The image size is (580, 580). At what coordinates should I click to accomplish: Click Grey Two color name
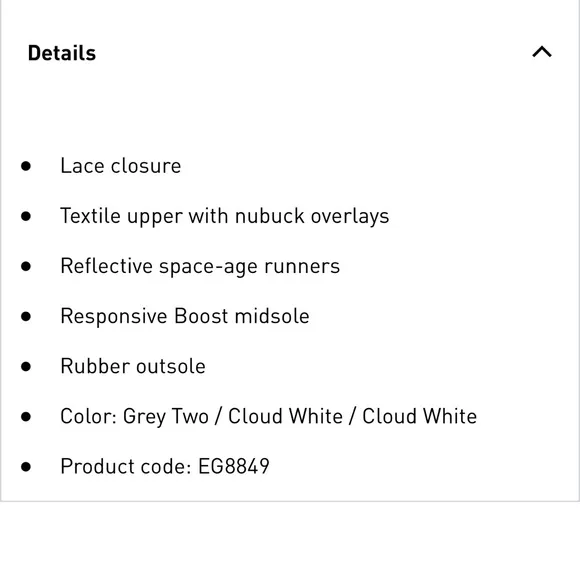click(166, 417)
